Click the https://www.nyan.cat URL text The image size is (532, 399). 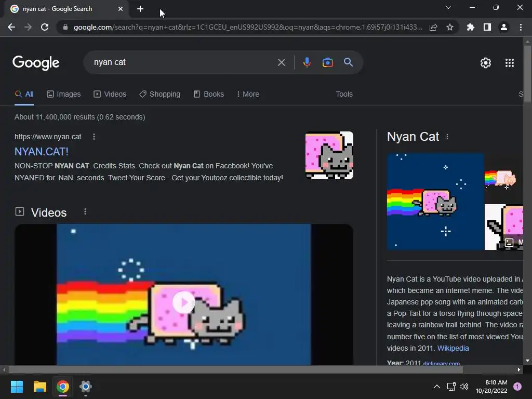[48, 137]
